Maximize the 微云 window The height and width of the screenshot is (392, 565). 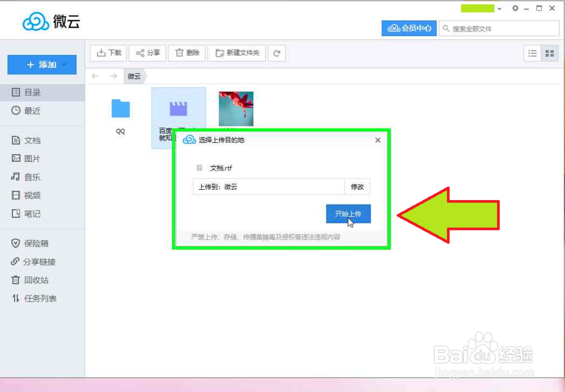point(539,8)
